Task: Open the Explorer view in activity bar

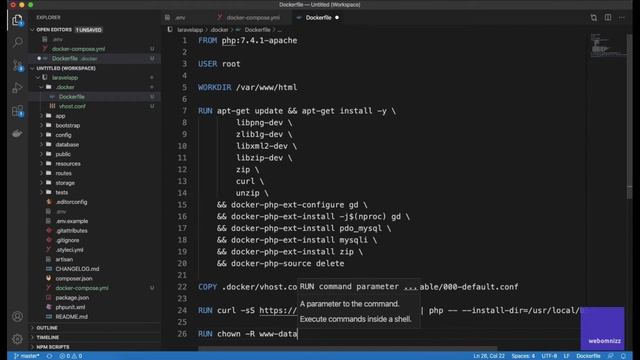Action: pyautogui.click(x=17, y=20)
